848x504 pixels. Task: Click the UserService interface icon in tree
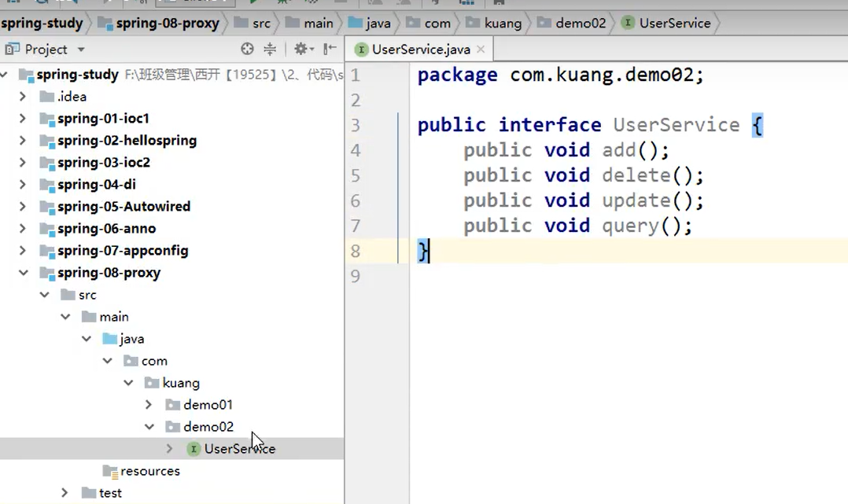click(194, 449)
